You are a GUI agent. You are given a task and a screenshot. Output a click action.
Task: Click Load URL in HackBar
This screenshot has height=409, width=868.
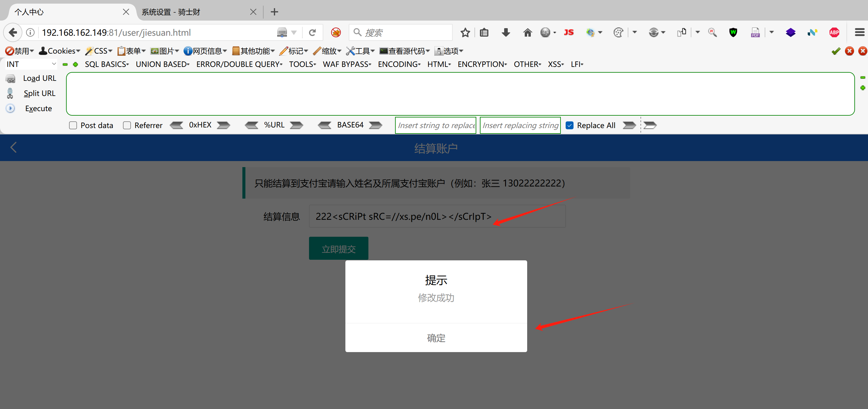coord(39,78)
